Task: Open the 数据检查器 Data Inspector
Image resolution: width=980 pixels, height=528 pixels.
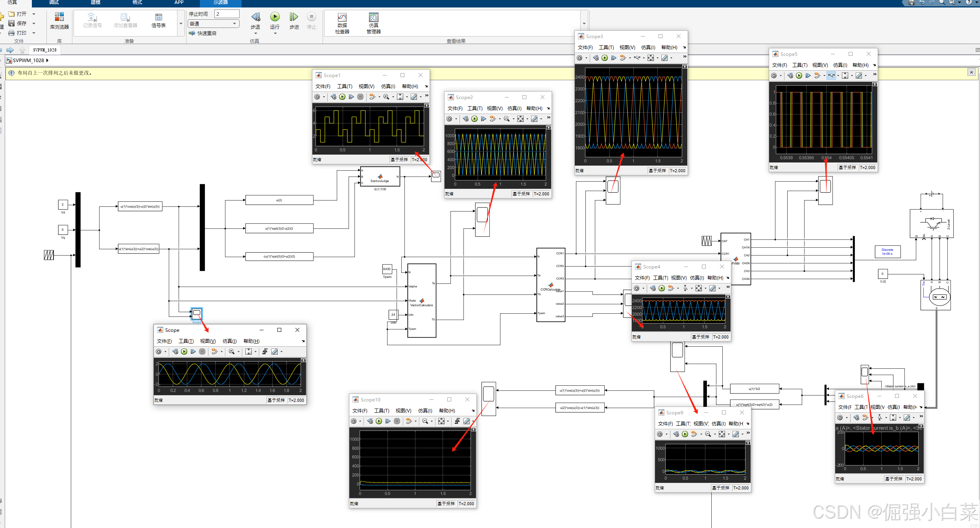Action: pos(342,22)
